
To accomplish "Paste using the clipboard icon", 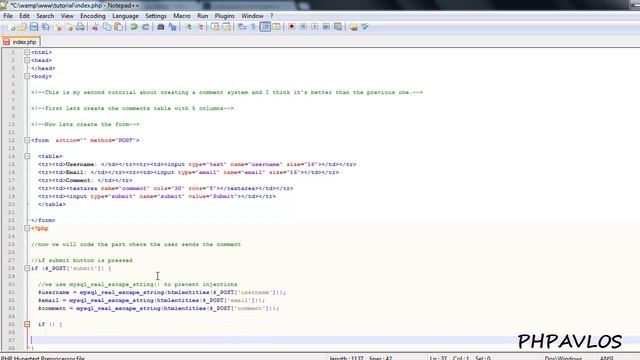I will [x=118, y=27].
